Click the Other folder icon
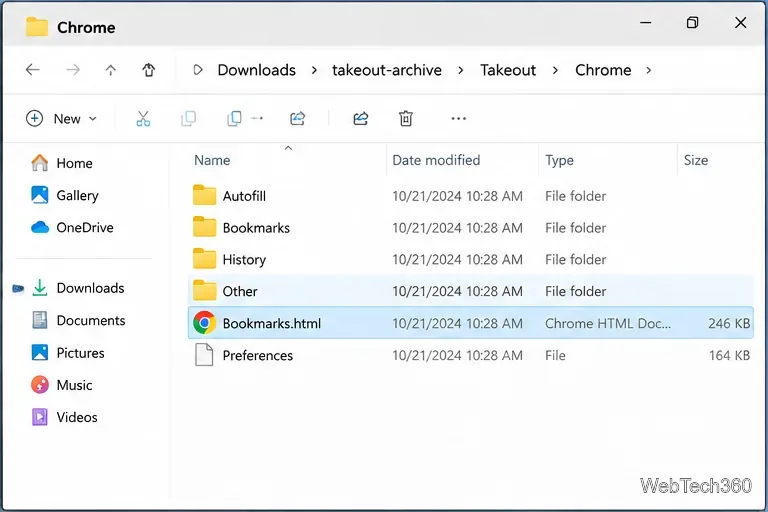This screenshot has height=512, width=768. pyautogui.click(x=204, y=291)
